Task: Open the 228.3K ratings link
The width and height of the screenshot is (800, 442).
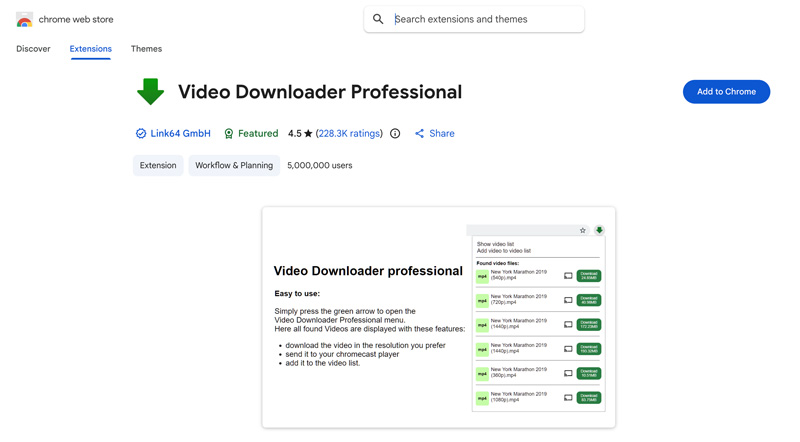Action: pos(349,134)
